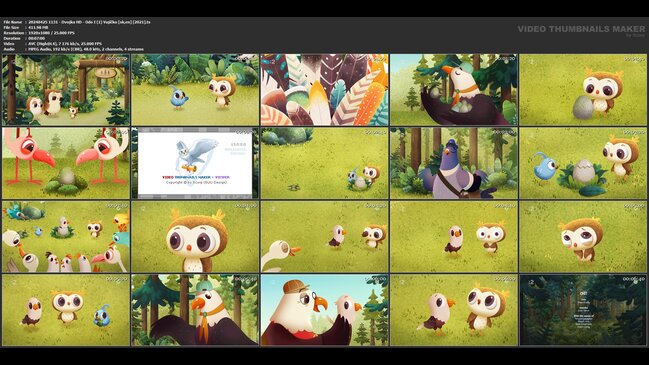The width and height of the screenshot is (649, 365).
Task: Select thumbnail of blue bird and owl by bushes
Action: [x=195, y=90]
